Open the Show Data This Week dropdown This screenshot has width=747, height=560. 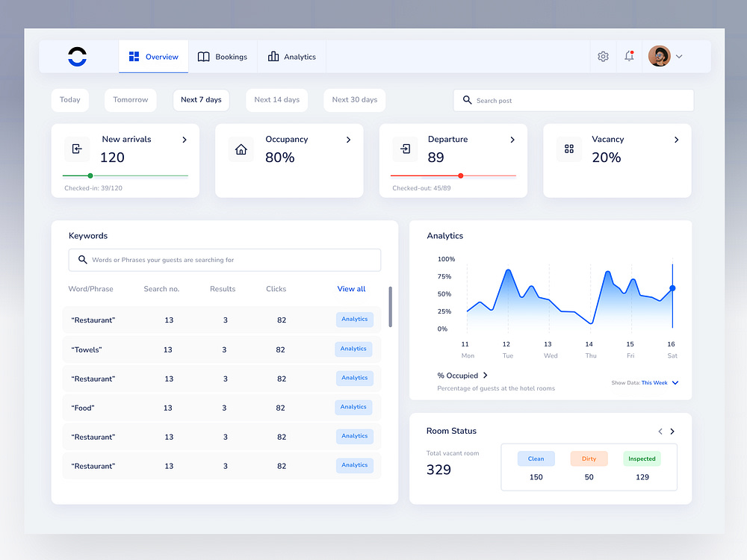(x=645, y=383)
